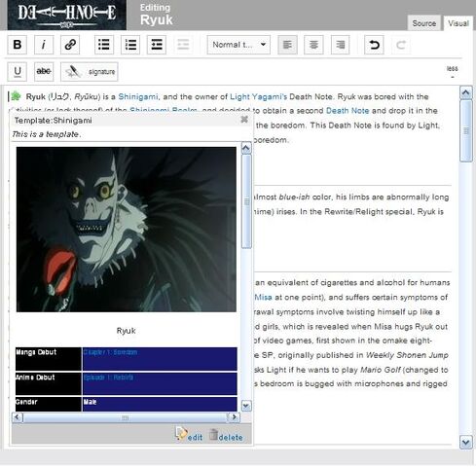Click Episode 1: Rebirth link
Image resolution: width=476 pixels, height=467 pixels.
[x=108, y=377]
